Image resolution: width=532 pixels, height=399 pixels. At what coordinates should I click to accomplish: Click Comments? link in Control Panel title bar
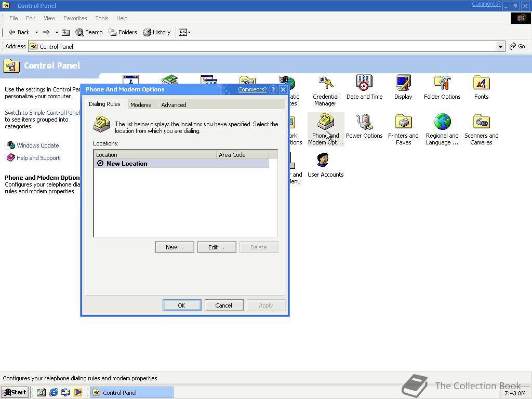tap(486, 4)
